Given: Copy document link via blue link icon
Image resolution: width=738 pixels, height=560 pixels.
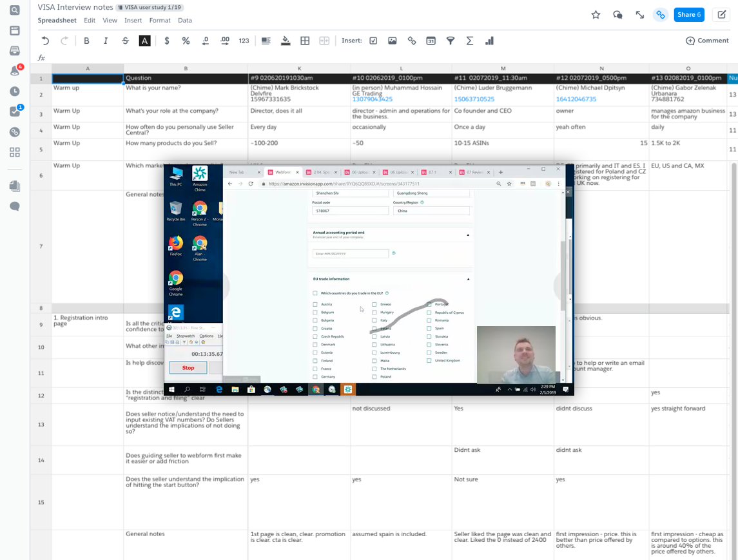Looking at the screenshot, I should (661, 15).
